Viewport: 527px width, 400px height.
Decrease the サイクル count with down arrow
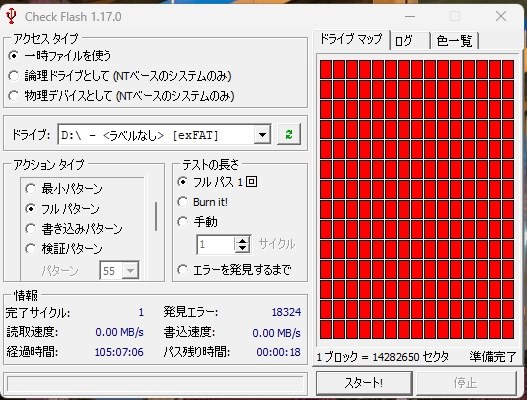coord(242,248)
